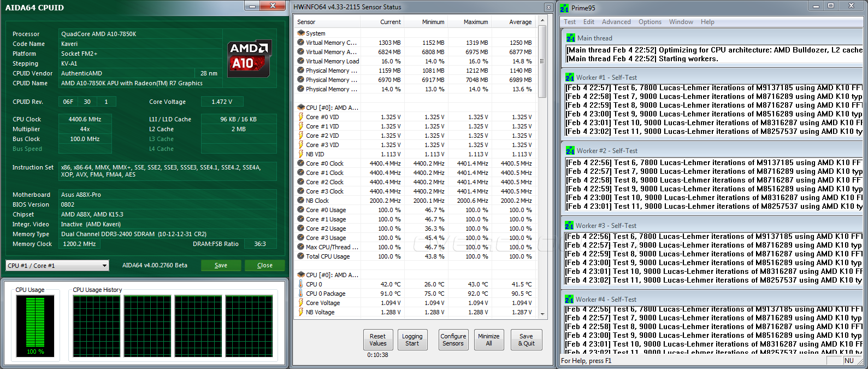Click the Configure Sensors button
868x369 pixels.
click(453, 339)
